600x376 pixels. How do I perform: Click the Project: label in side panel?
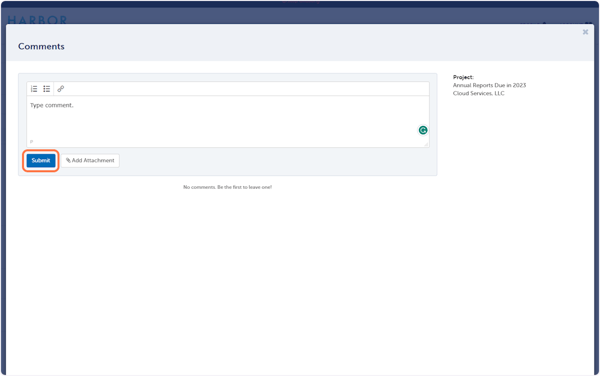(x=463, y=77)
